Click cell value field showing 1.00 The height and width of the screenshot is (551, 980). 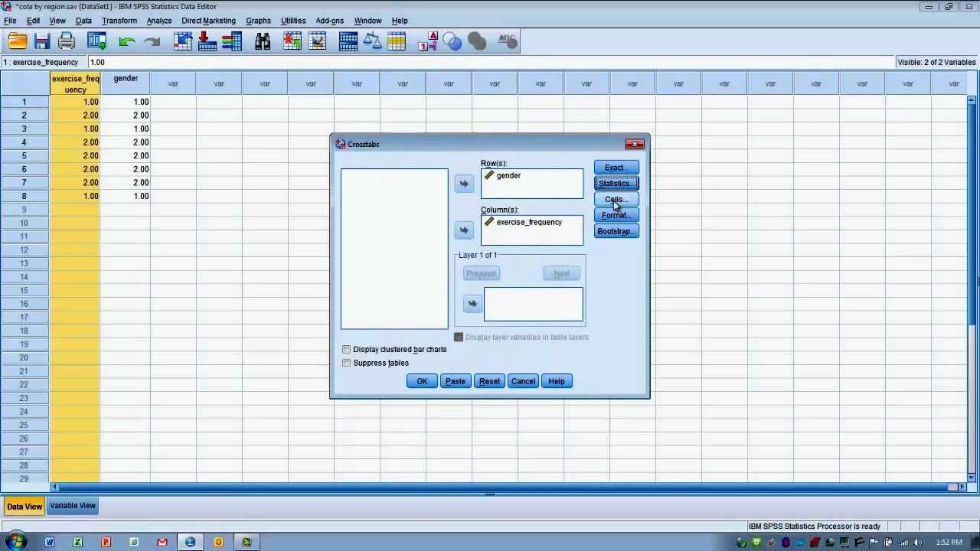click(490, 62)
